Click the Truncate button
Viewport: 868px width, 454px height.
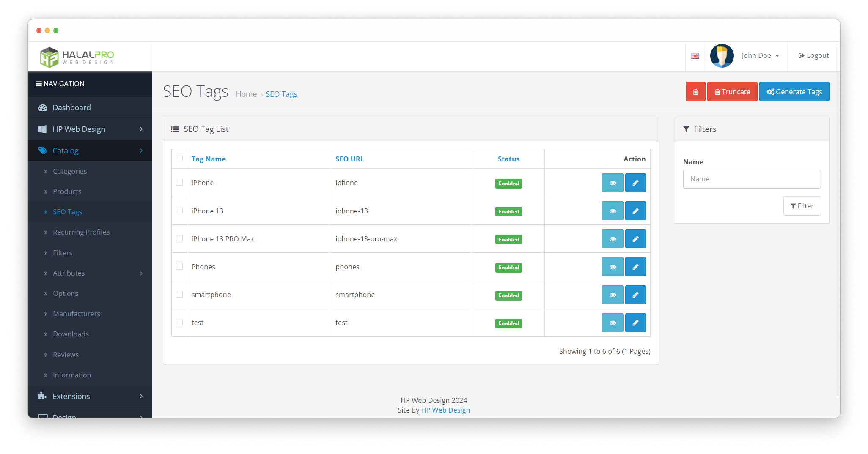coord(732,92)
